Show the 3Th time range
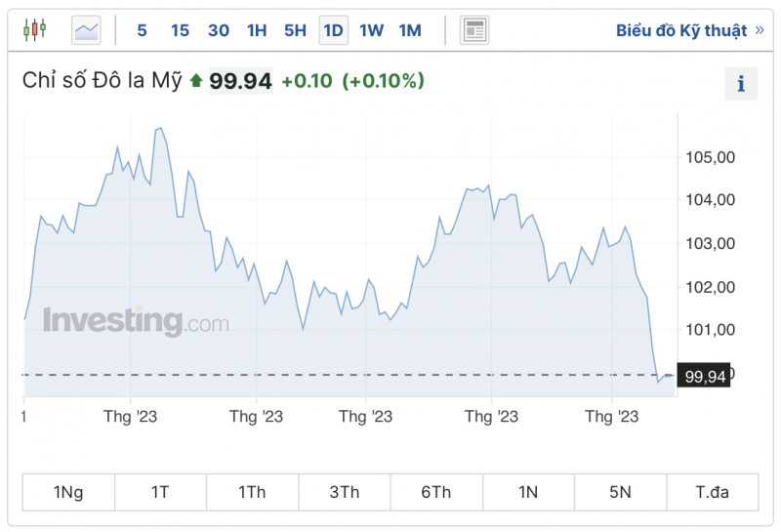781x532 pixels. click(x=345, y=492)
